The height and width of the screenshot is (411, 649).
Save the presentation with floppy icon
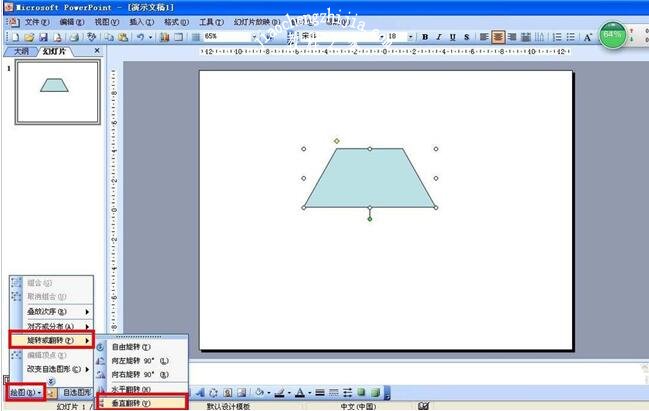click(43, 37)
